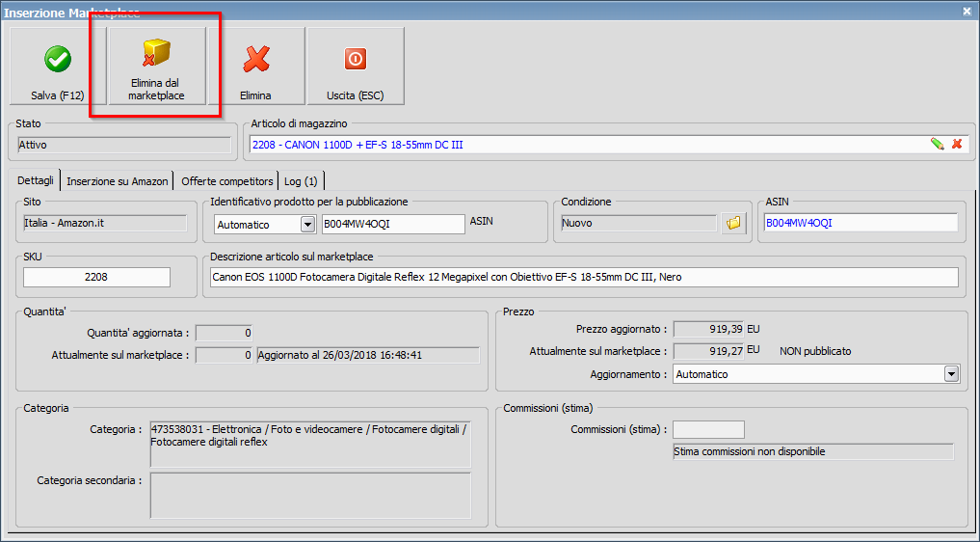Click the Salva (F12) button
The width and height of the screenshot is (980, 542).
click(58, 66)
